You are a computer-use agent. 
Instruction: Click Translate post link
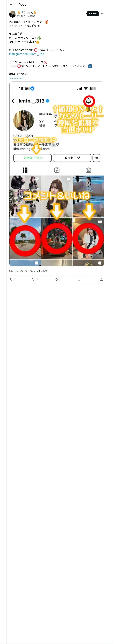16,78
